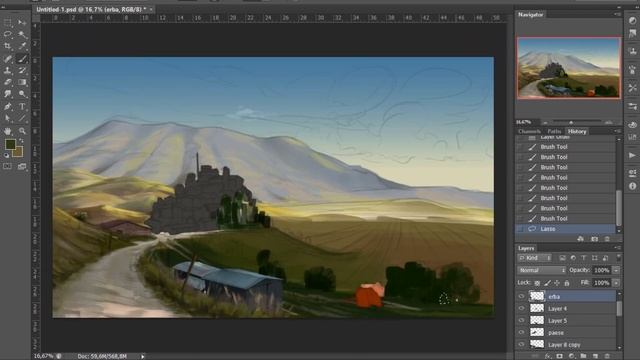Select the Clone Stamp tool
640x360 pixels.
point(8,70)
